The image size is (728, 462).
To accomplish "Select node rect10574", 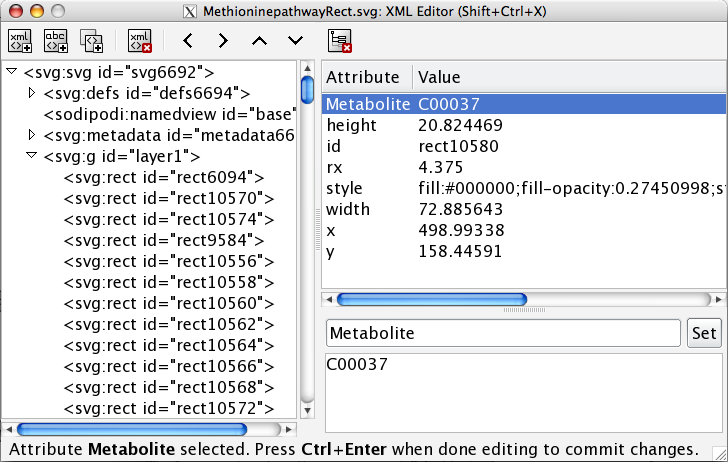I will tap(169, 219).
